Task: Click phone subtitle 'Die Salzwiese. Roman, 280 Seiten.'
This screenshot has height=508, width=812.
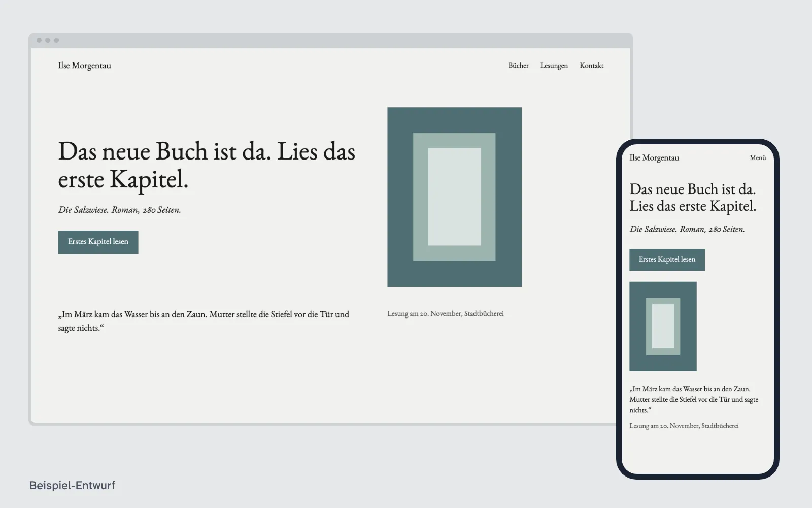Action: tap(687, 229)
